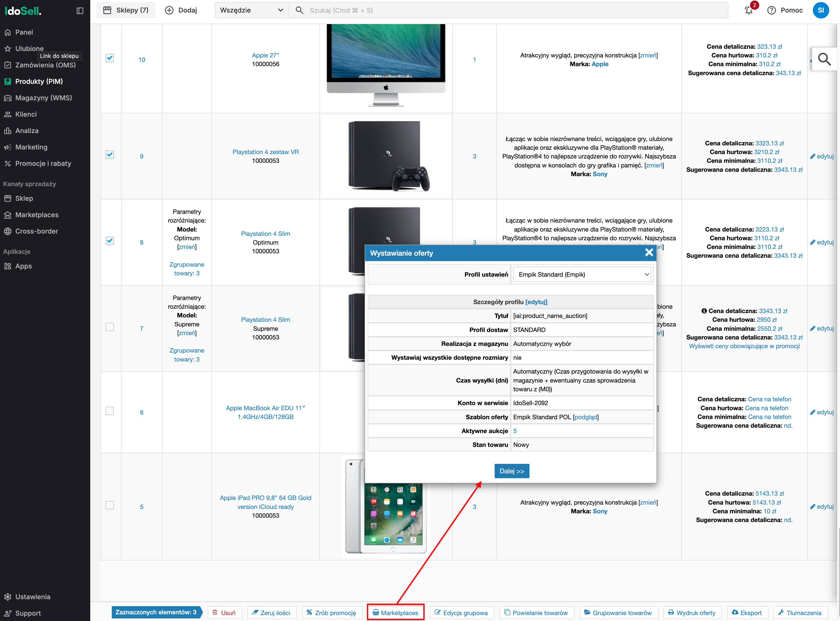840x621 pixels.
Task: Click the search magnifier in the top bar
Action: click(299, 10)
